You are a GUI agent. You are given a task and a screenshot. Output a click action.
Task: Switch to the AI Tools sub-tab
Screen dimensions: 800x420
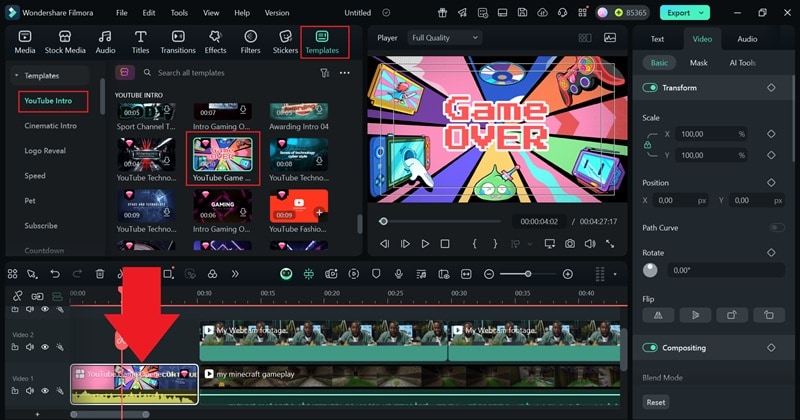[742, 63]
